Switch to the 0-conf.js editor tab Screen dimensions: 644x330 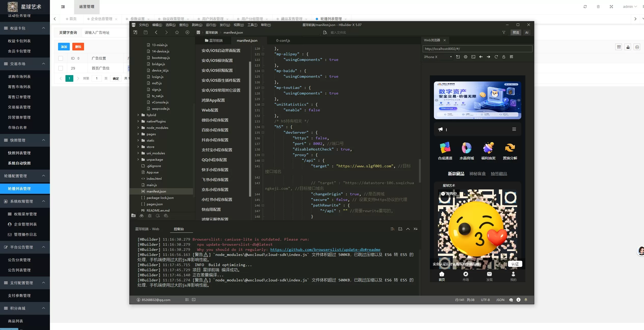click(283, 40)
